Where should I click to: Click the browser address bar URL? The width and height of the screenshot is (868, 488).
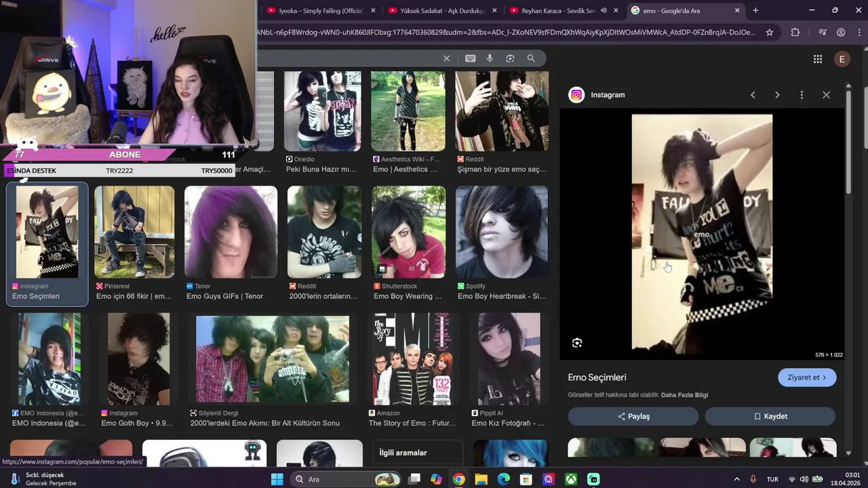[505, 32]
